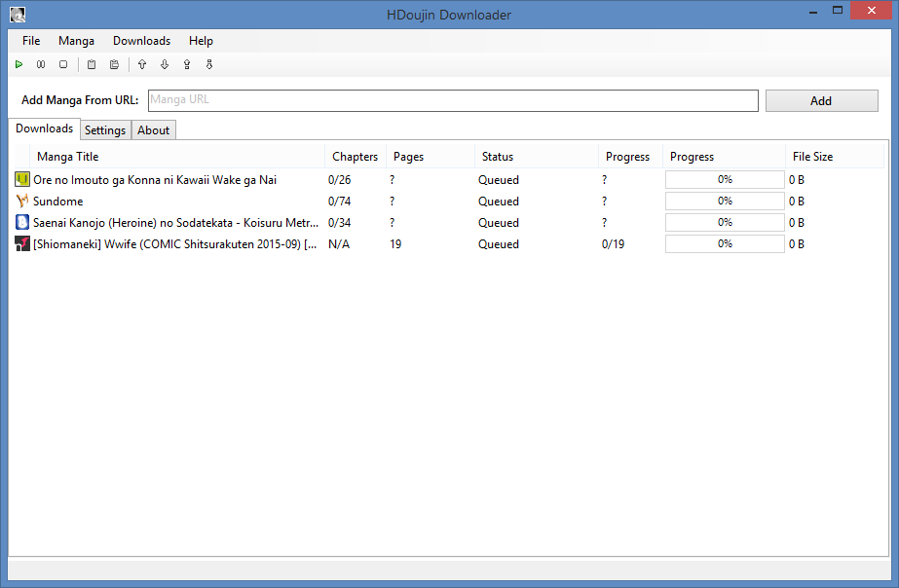Move item to top of queue icon

(187, 64)
